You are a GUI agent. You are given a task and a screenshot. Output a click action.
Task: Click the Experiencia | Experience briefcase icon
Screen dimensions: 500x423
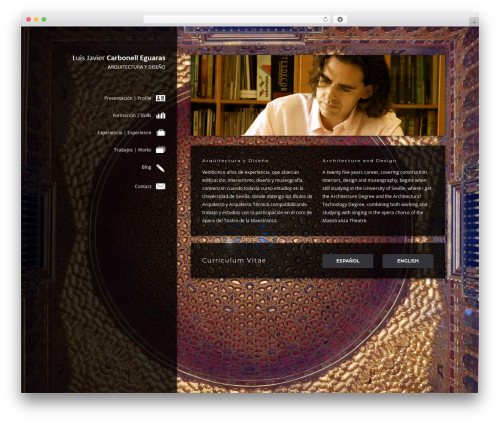161,133
